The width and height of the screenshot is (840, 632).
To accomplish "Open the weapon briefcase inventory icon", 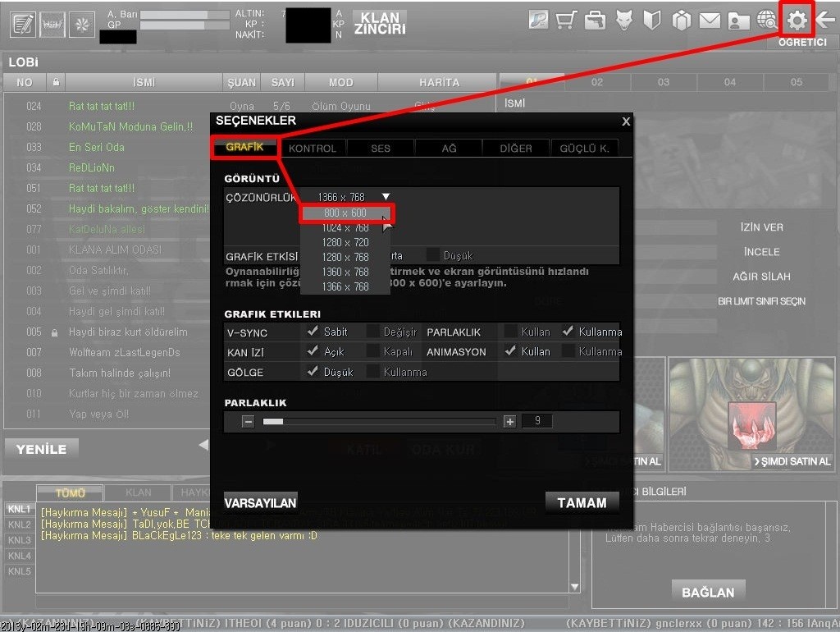I will [596, 21].
